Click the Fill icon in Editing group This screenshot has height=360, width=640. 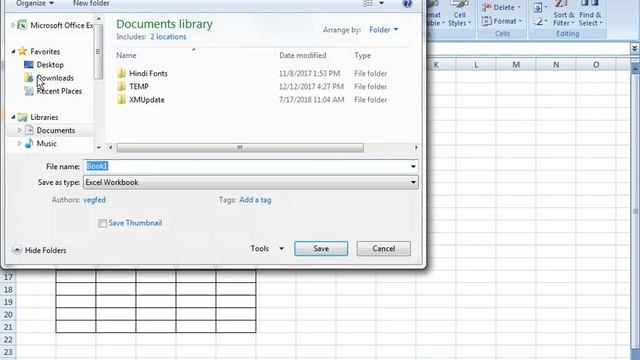[538, 7]
